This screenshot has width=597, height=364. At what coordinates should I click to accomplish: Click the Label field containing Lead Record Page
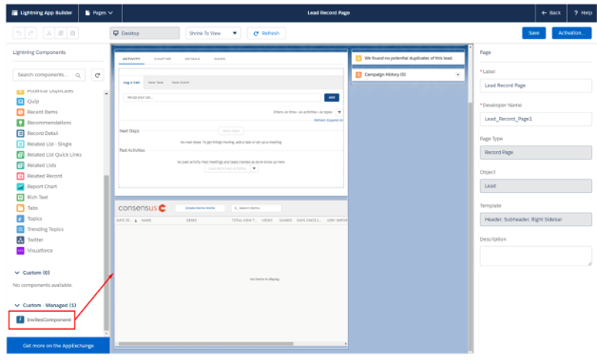[x=536, y=86]
